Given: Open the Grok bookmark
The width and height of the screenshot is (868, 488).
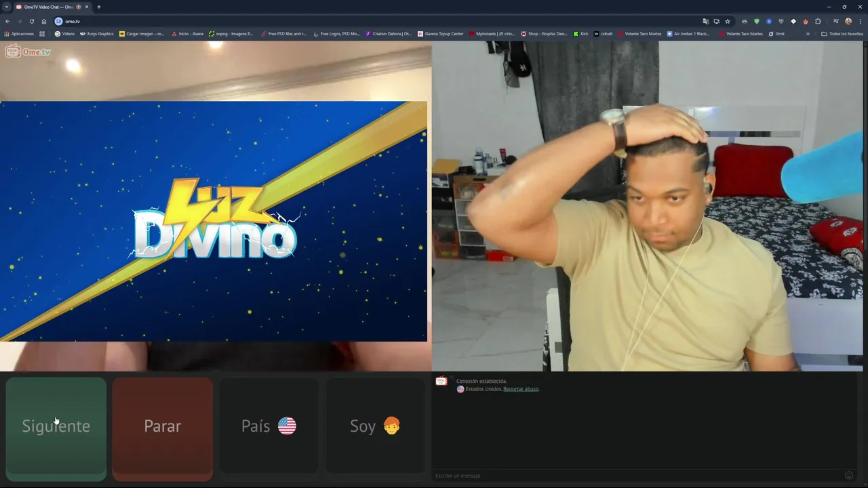Looking at the screenshot, I should click(776, 34).
